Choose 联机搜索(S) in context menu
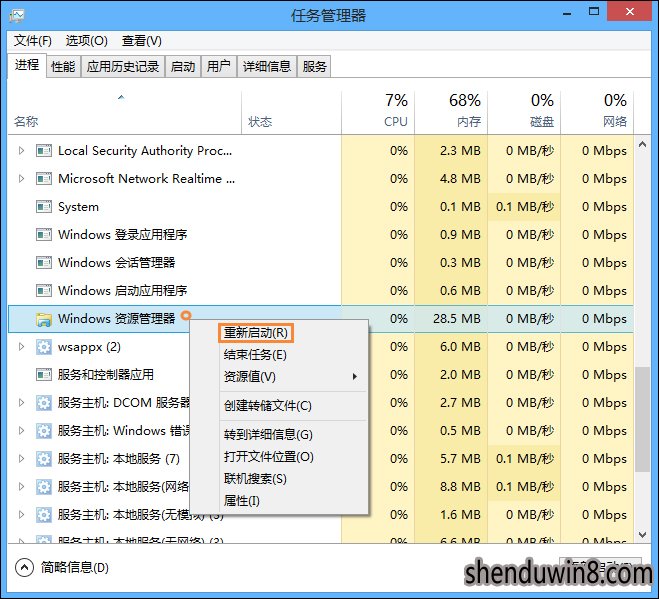Screen dimensions: 659x599 pyautogui.click(x=255, y=478)
